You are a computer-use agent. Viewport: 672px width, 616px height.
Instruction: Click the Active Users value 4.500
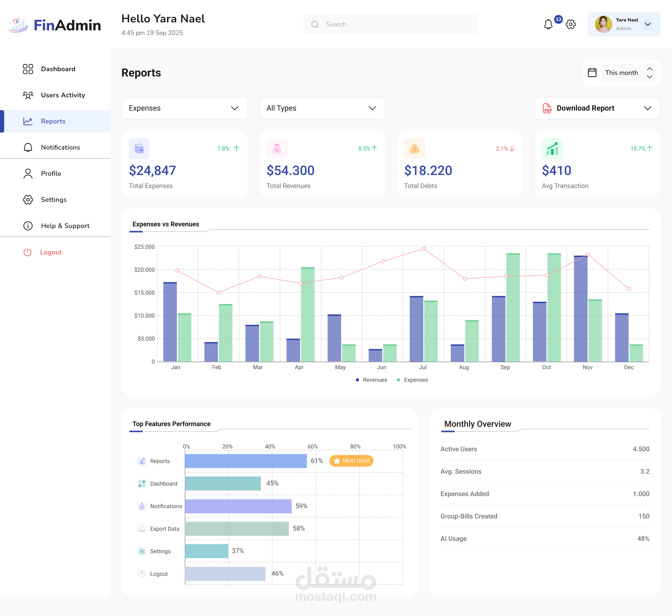[641, 449]
